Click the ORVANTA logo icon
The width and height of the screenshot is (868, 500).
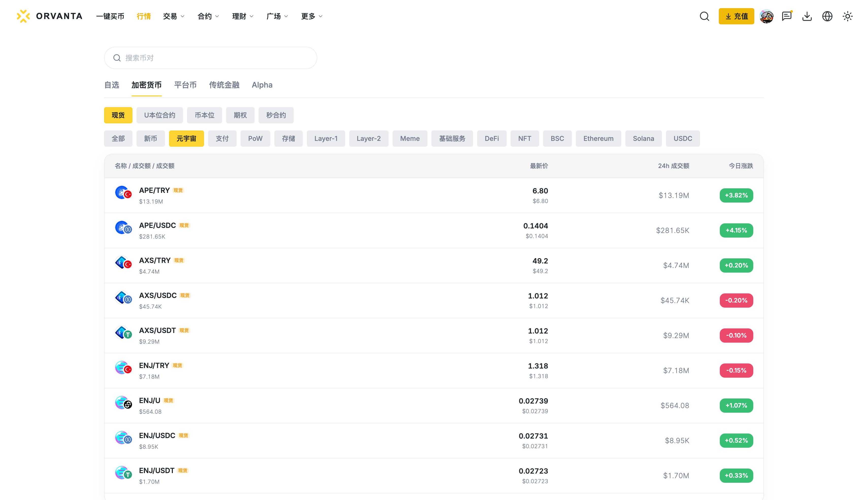click(x=23, y=16)
